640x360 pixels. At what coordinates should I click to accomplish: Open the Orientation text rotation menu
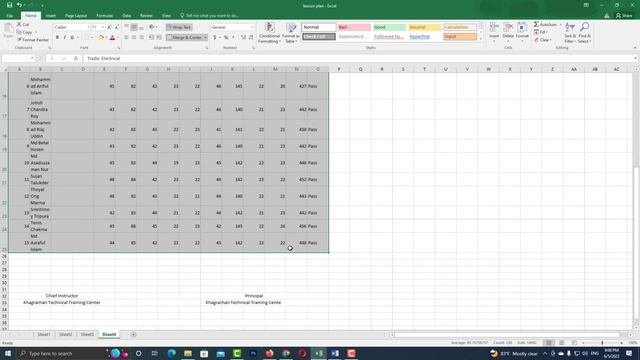(153, 27)
